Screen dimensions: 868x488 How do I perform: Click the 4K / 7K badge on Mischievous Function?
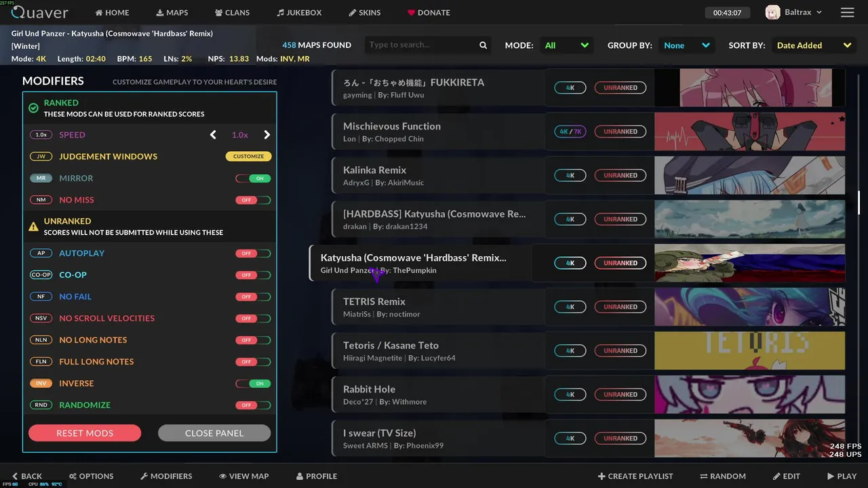pos(570,131)
